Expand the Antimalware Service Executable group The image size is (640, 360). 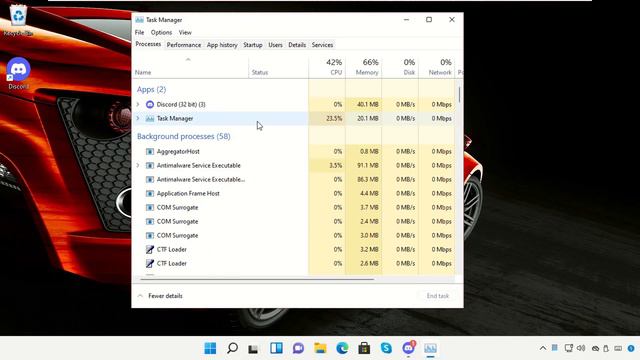[138, 165]
